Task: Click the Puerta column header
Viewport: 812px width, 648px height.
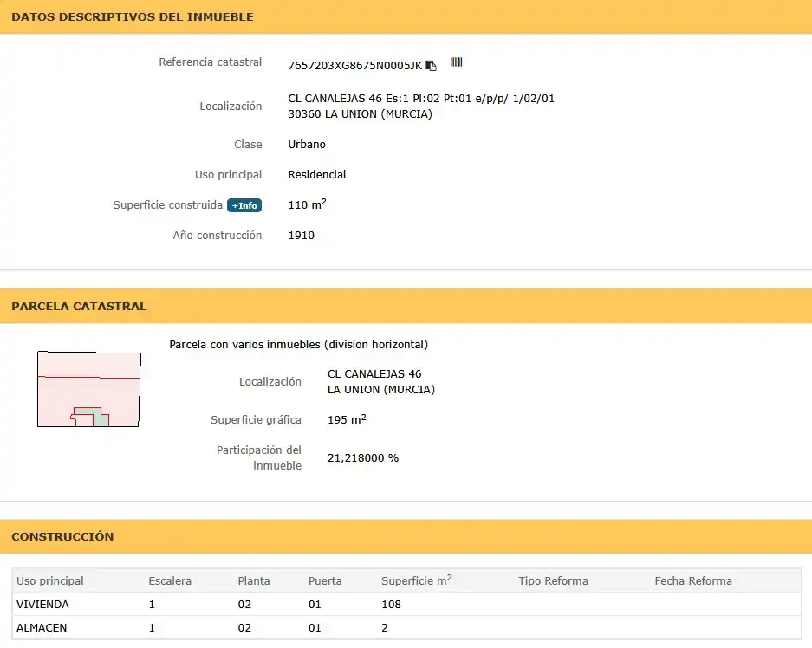Action: click(x=325, y=580)
